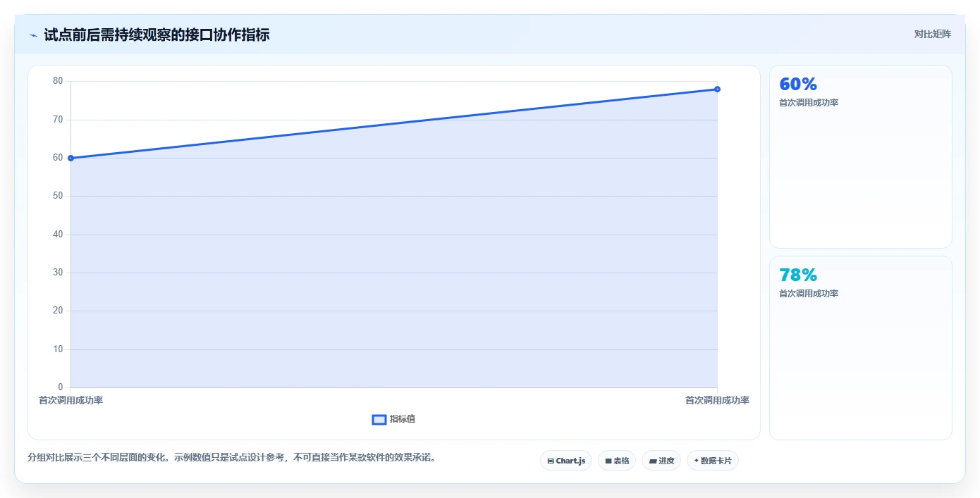
Task: Click the 首次调用成功率 caption under 78%
Action: coord(809,294)
